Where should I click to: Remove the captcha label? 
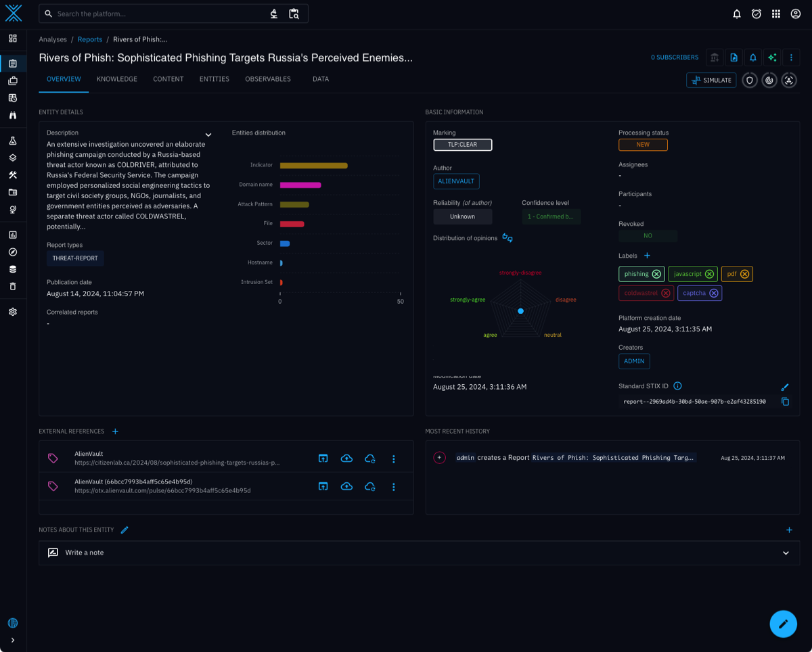pos(713,293)
